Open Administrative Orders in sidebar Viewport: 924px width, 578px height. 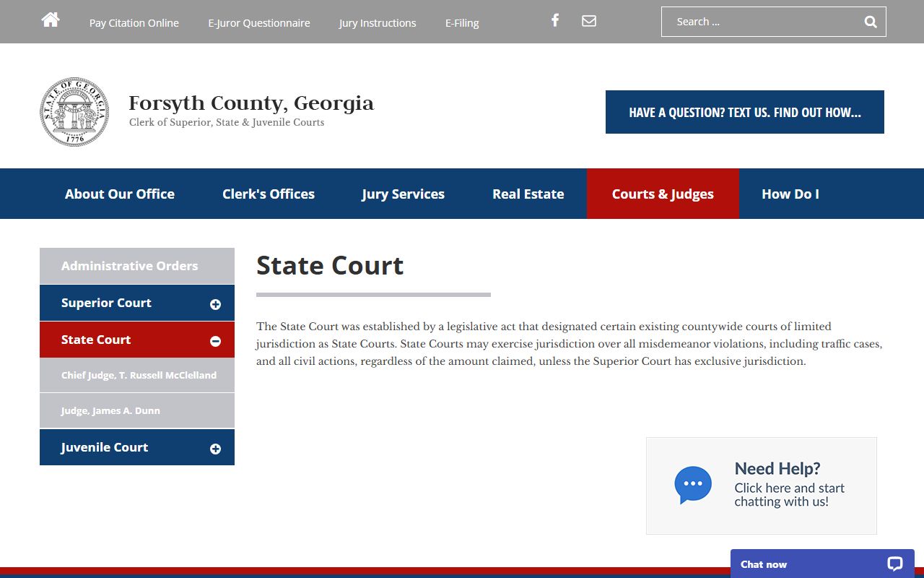137,266
